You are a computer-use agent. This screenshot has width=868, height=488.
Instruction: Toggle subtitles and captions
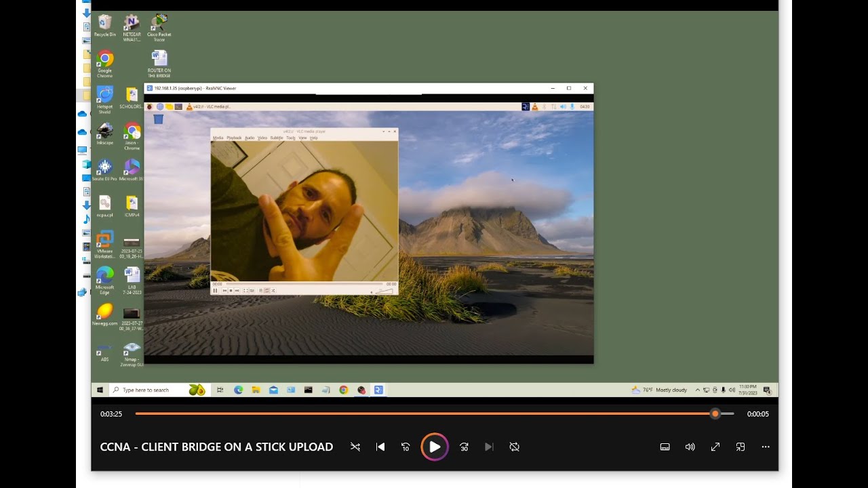665,447
